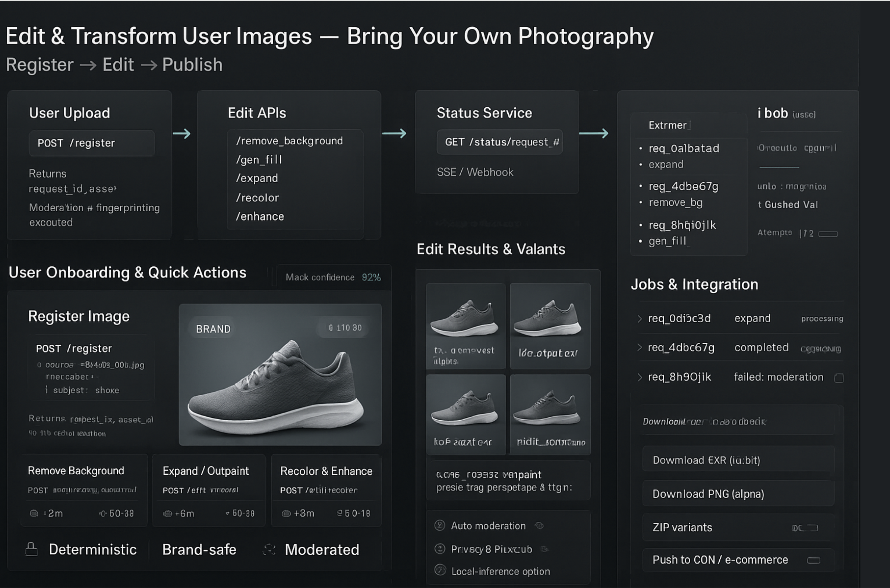The image size is (890, 588).
Task: Click the Local-inference option circle icon
Action: tap(439, 571)
